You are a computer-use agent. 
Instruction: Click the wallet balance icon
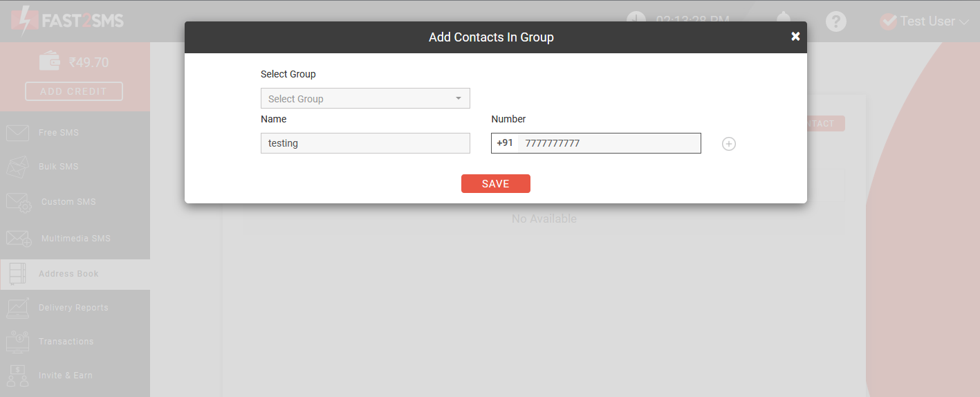pyautogui.click(x=50, y=62)
